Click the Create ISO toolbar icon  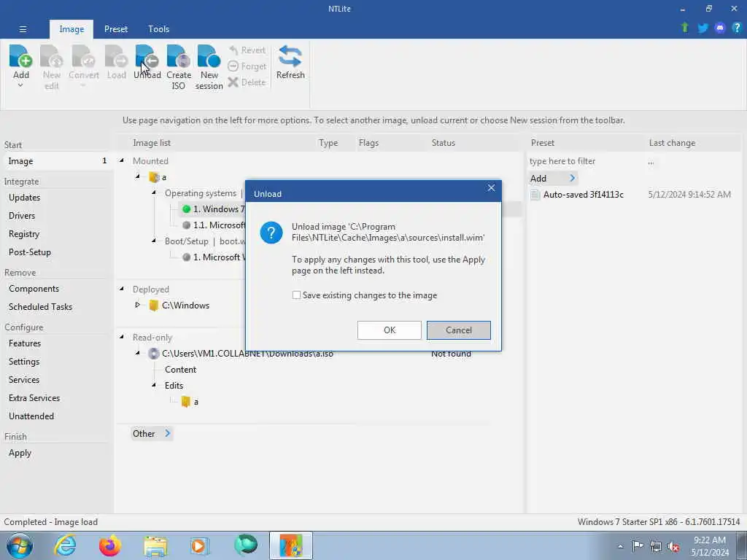click(178, 57)
